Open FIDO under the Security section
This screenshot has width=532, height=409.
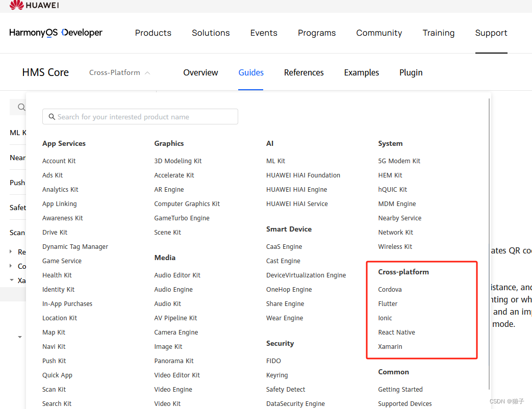273,361
